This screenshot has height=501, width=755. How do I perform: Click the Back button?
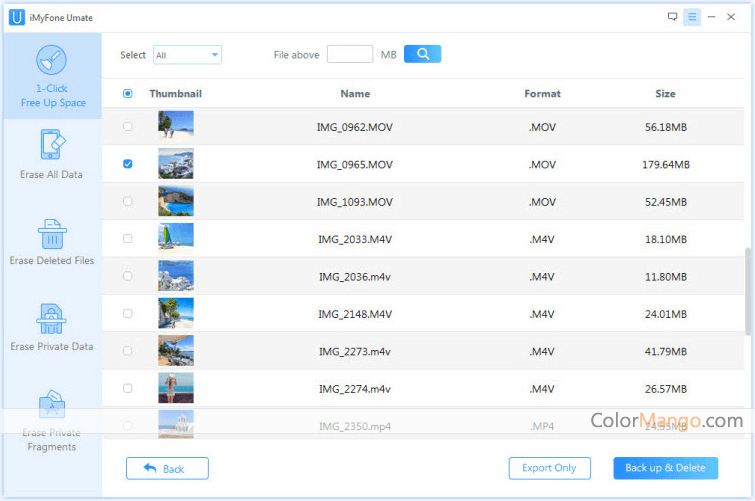coord(167,468)
